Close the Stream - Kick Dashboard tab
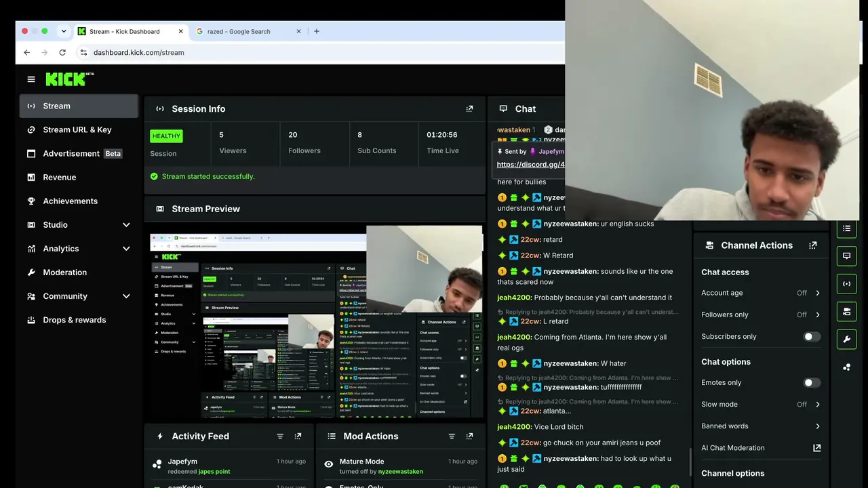The image size is (868, 488). tap(181, 31)
